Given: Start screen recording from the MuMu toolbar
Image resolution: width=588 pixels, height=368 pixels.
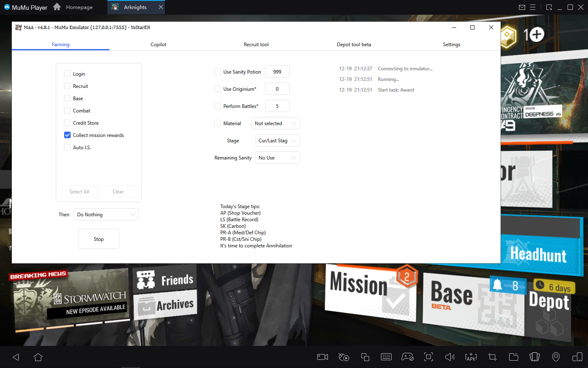Looking at the screenshot, I should click(x=322, y=357).
